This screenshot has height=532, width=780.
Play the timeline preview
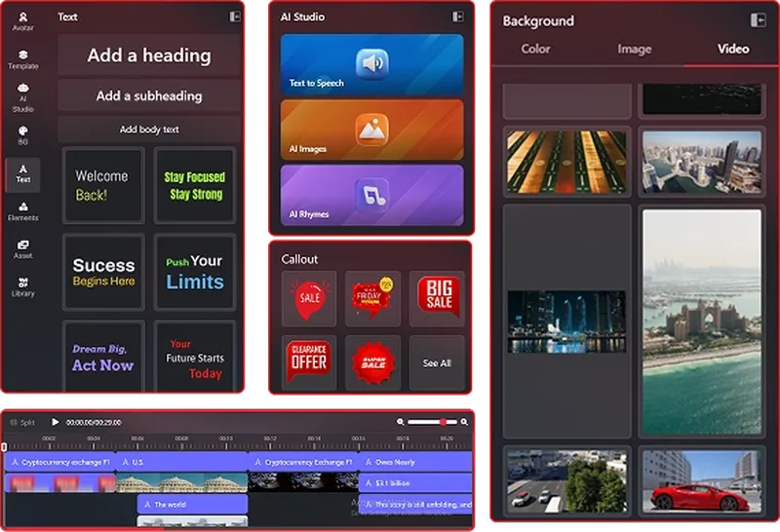(55, 423)
